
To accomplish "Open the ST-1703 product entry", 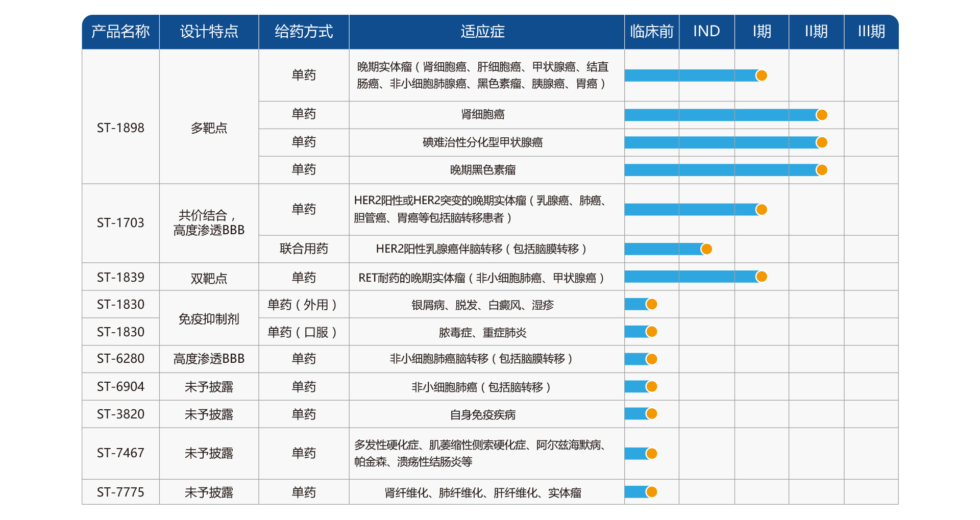I will [x=120, y=223].
